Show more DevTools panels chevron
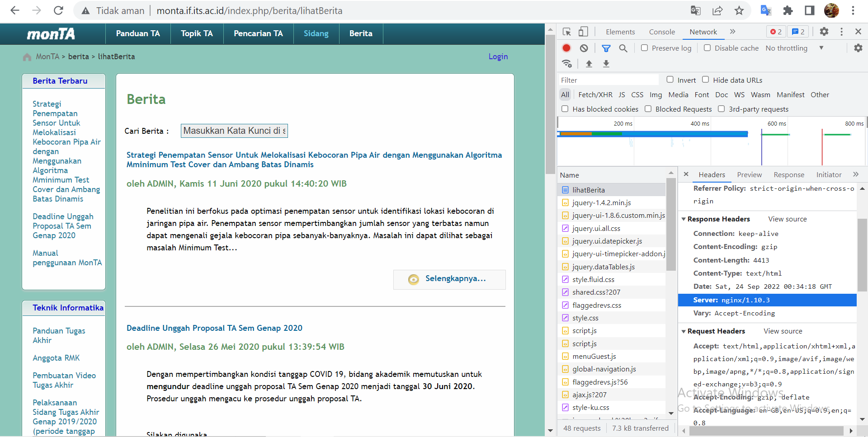This screenshot has width=868, height=437. (x=733, y=32)
